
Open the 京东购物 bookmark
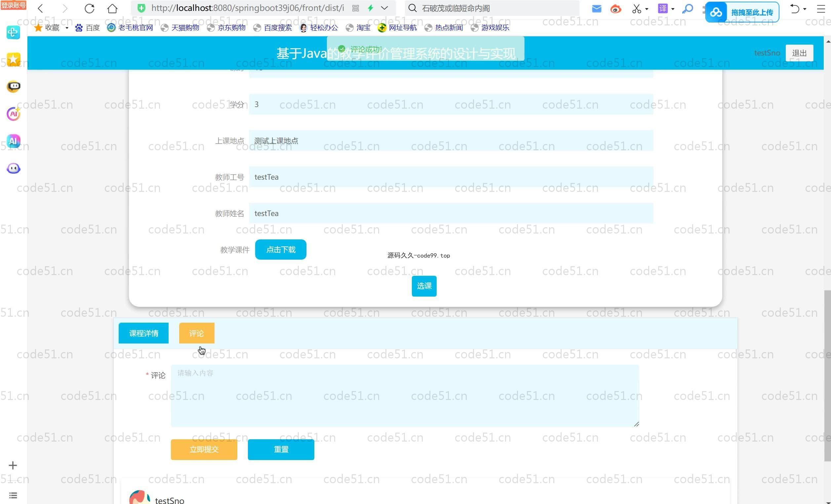(226, 28)
